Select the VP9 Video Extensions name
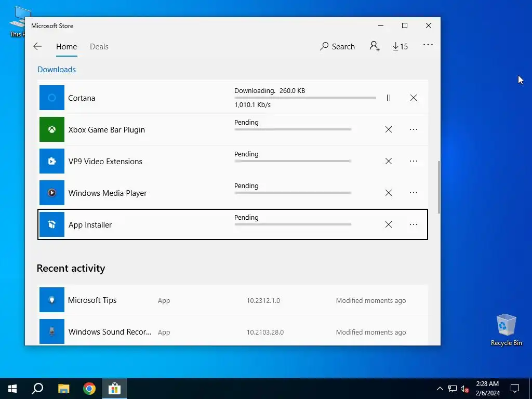Image resolution: width=532 pixels, height=399 pixels. click(105, 162)
